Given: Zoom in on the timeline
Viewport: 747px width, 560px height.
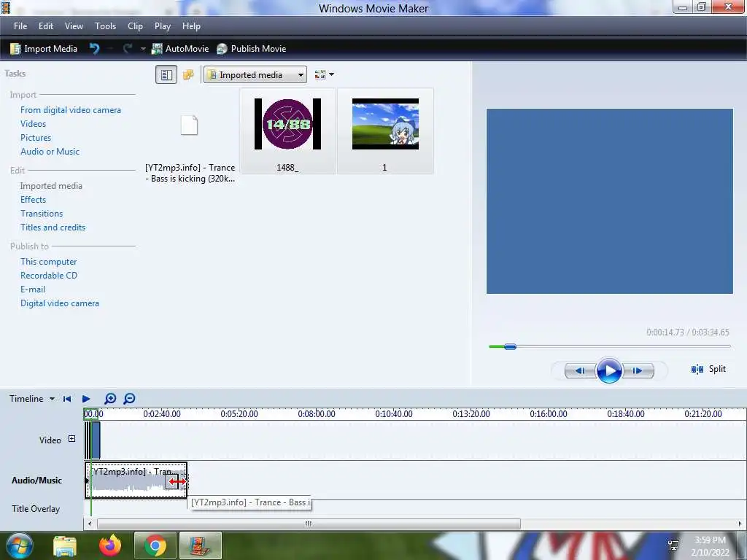Looking at the screenshot, I should 110,399.
